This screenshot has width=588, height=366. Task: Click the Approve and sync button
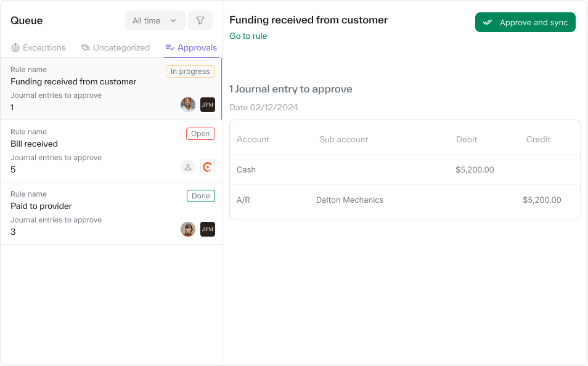(x=525, y=22)
